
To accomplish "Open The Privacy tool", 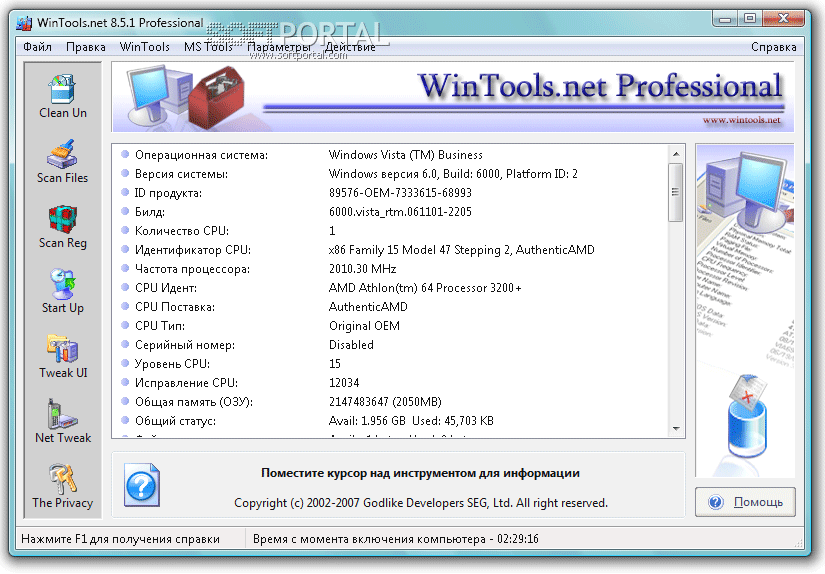I will click(63, 487).
